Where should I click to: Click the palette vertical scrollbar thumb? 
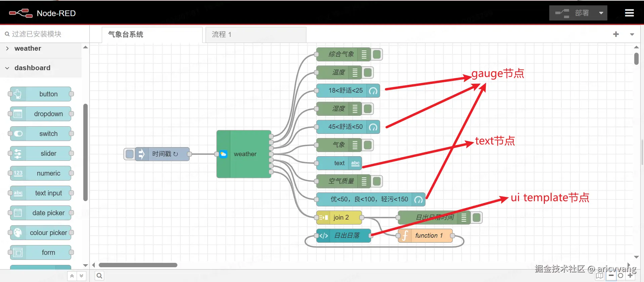tap(85, 152)
